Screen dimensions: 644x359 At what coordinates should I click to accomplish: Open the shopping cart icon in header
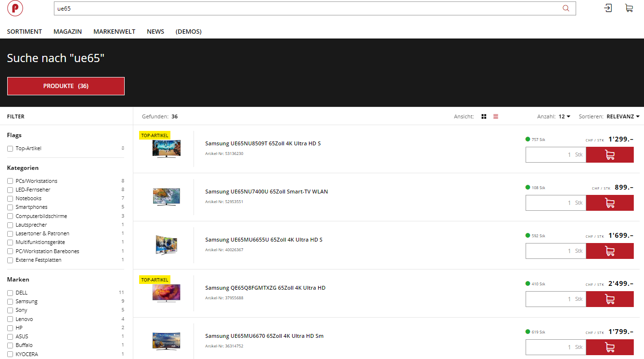(x=629, y=8)
